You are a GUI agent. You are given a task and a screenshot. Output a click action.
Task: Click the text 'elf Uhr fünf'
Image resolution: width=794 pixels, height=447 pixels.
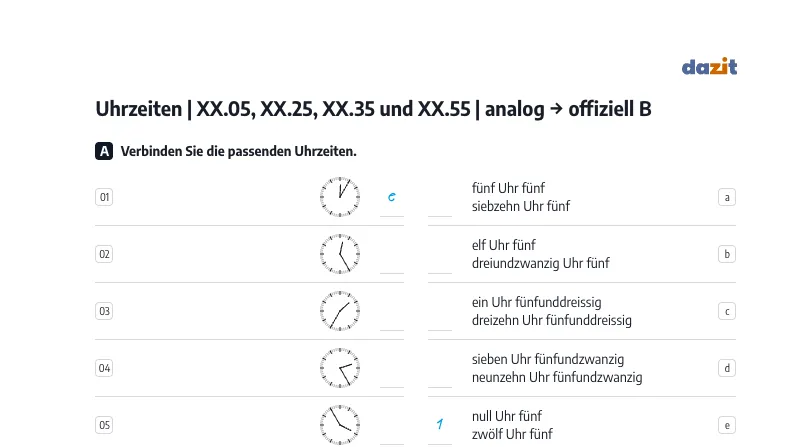coord(503,245)
